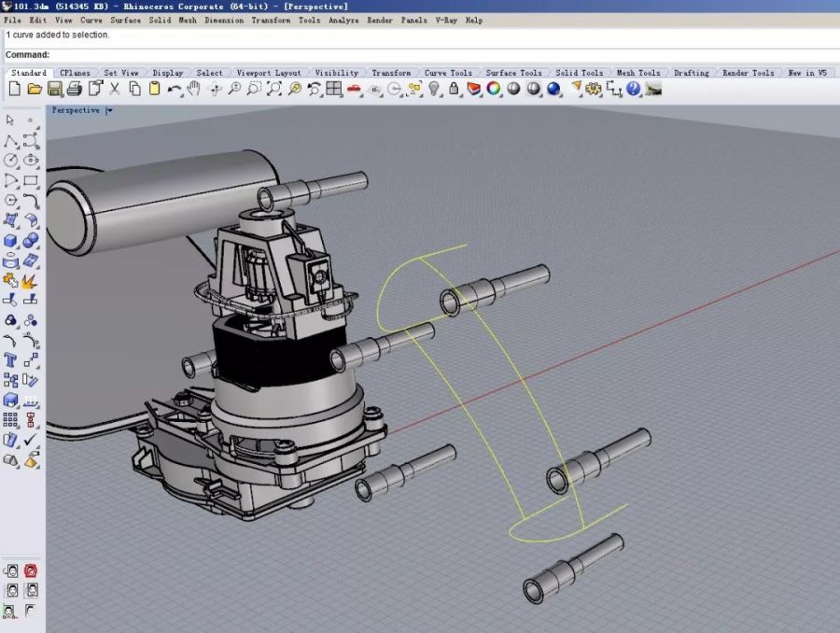Open the Transform menu

pos(270,20)
